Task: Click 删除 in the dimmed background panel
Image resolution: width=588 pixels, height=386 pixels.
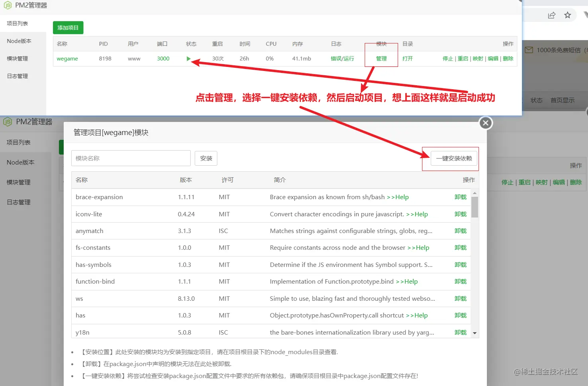Action: [x=576, y=182]
